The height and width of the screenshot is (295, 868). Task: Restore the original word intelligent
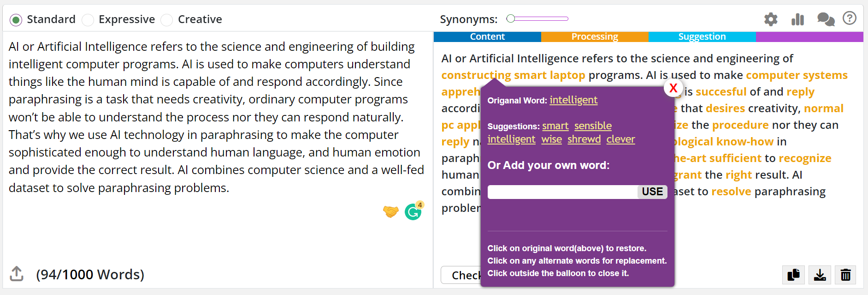click(573, 100)
